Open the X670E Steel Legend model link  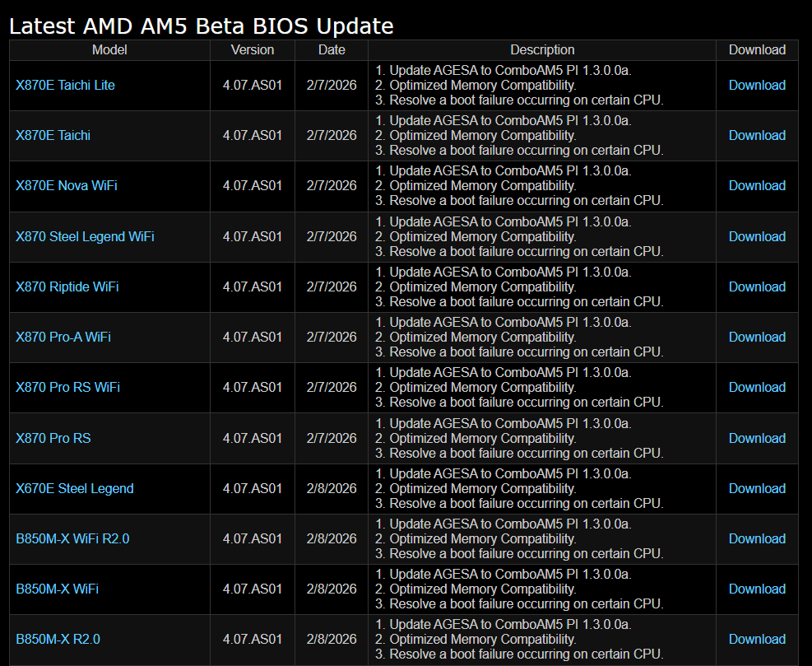[75, 488]
